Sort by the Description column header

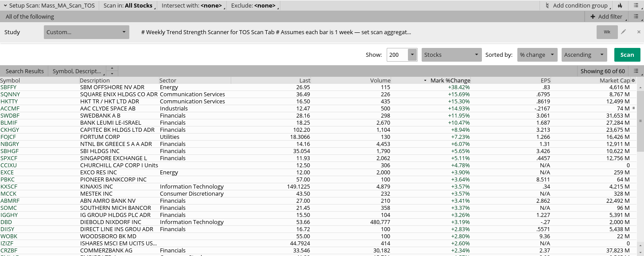pyautogui.click(x=119, y=80)
